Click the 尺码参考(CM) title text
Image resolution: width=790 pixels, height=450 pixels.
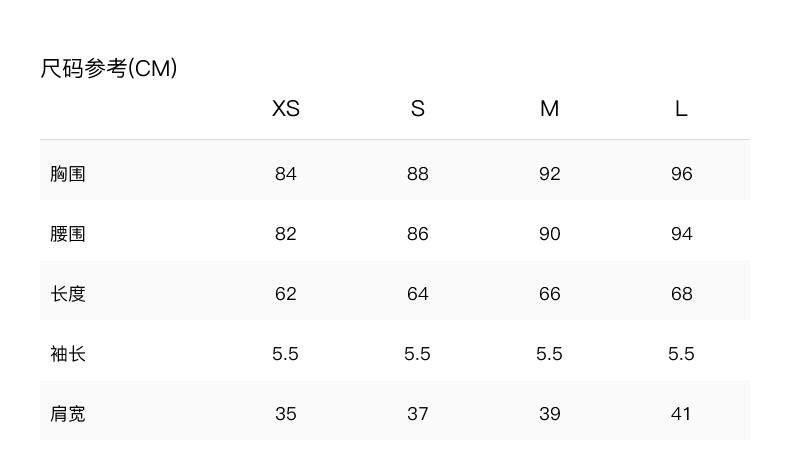pos(109,68)
